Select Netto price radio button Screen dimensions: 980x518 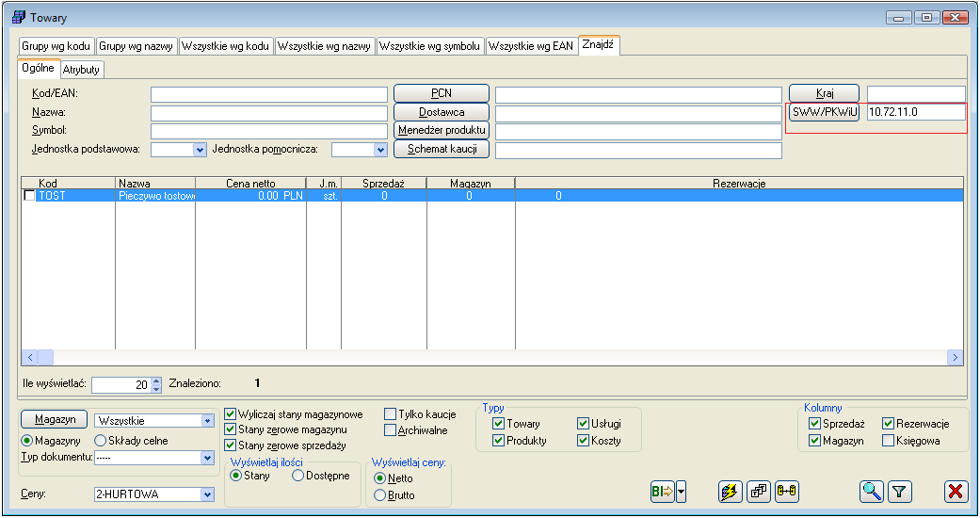click(x=380, y=478)
